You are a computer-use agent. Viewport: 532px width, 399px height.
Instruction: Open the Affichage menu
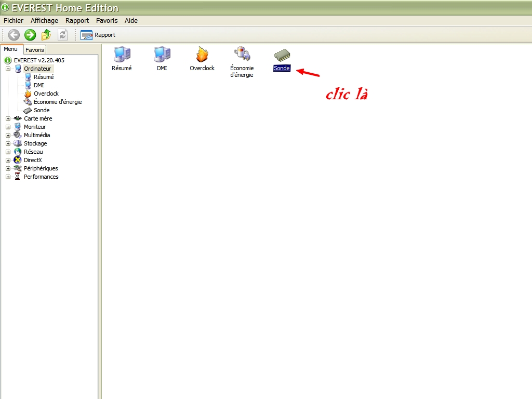pos(44,21)
